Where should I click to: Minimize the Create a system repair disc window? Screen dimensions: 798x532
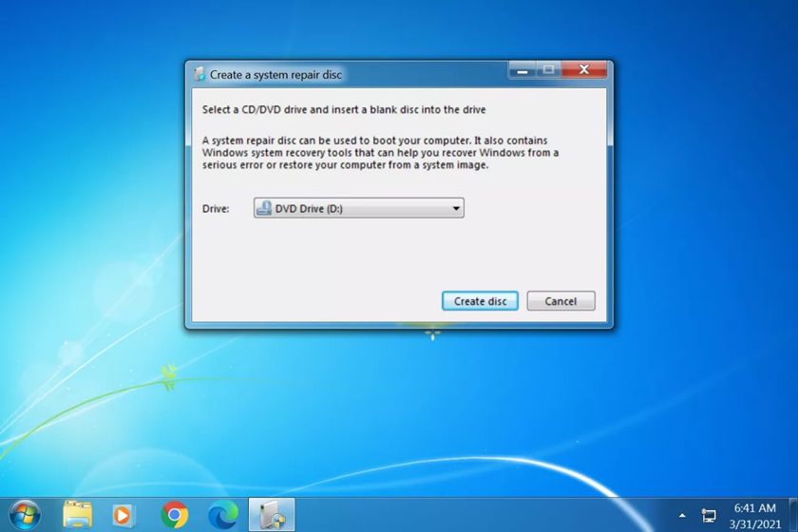coord(522,69)
